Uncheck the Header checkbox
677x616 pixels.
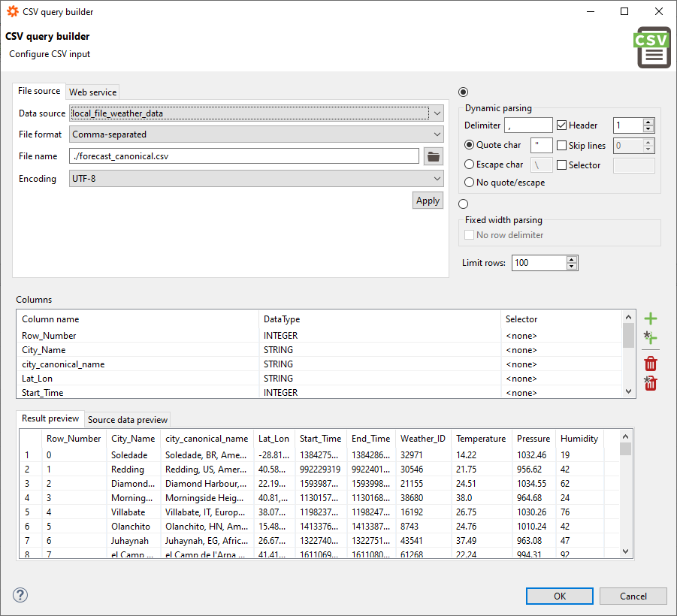[x=562, y=125]
